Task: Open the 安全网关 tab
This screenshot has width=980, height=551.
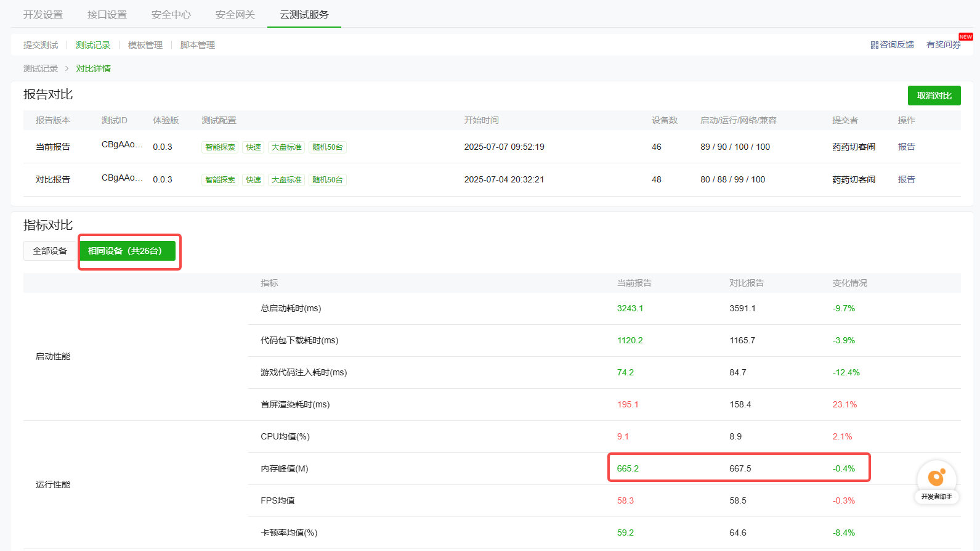Action: 235,14
